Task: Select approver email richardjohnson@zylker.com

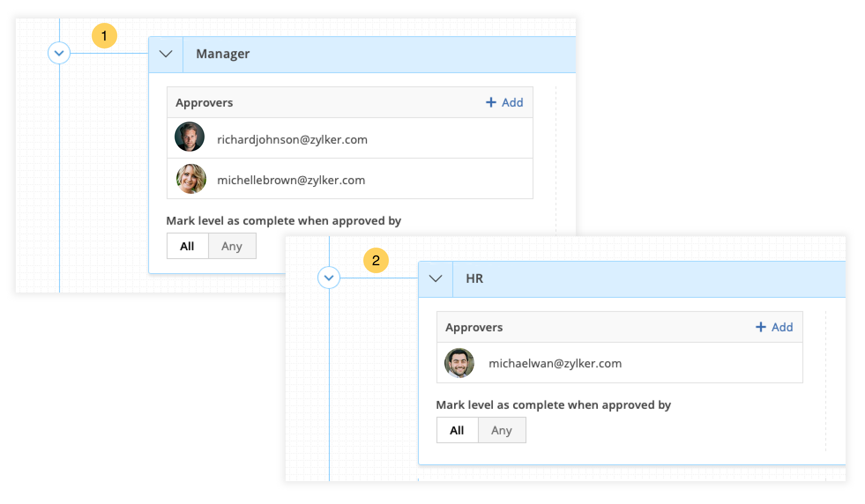Action: 292,140
